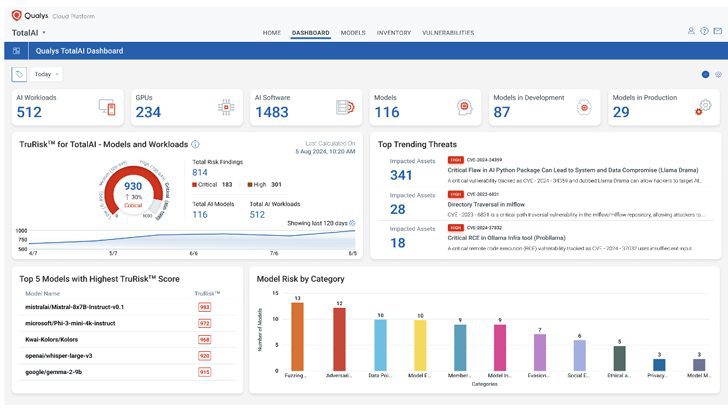Click the impacted assets count 341
The height and width of the screenshot is (410, 728).
(x=401, y=175)
